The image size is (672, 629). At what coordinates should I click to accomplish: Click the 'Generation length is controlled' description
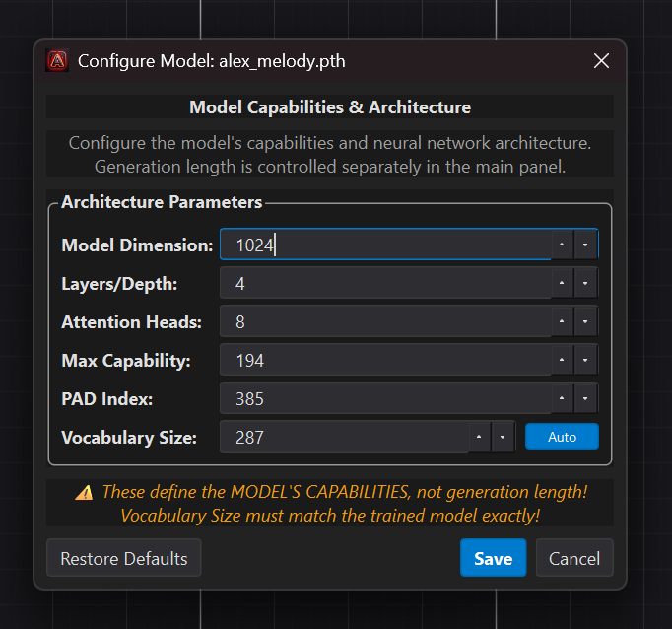(330, 167)
